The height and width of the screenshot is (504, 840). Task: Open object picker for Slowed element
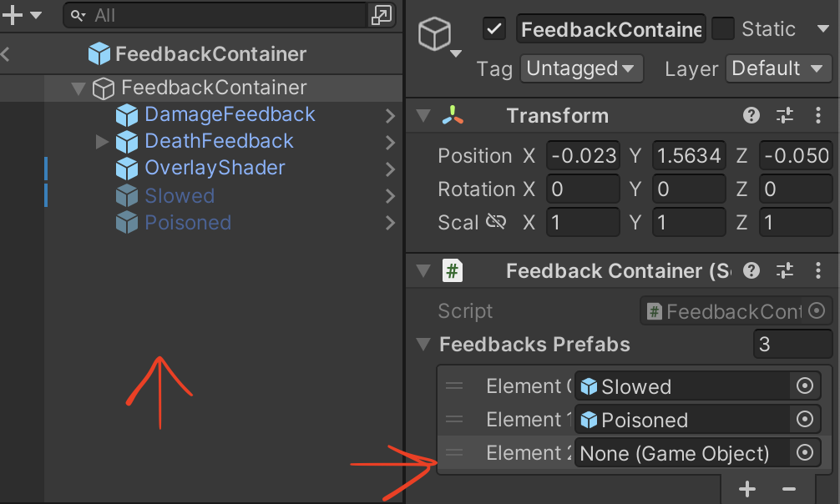tap(805, 386)
